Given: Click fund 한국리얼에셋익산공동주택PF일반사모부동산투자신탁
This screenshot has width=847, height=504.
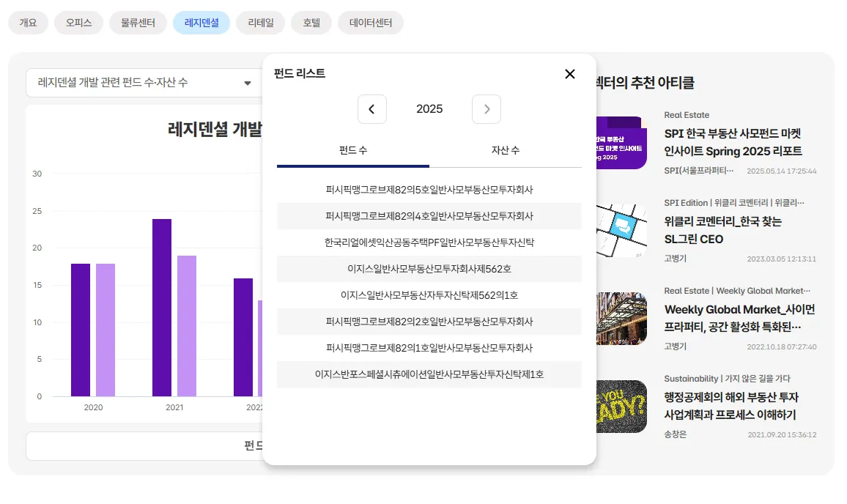Looking at the screenshot, I should (429, 242).
